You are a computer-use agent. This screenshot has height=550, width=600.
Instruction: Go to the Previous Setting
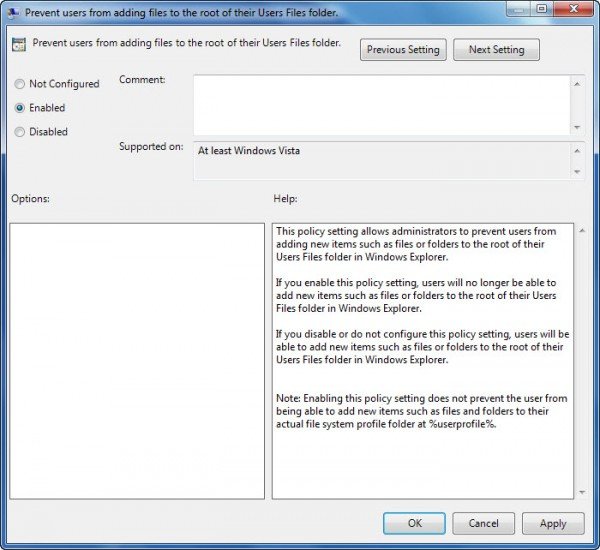pyautogui.click(x=403, y=50)
